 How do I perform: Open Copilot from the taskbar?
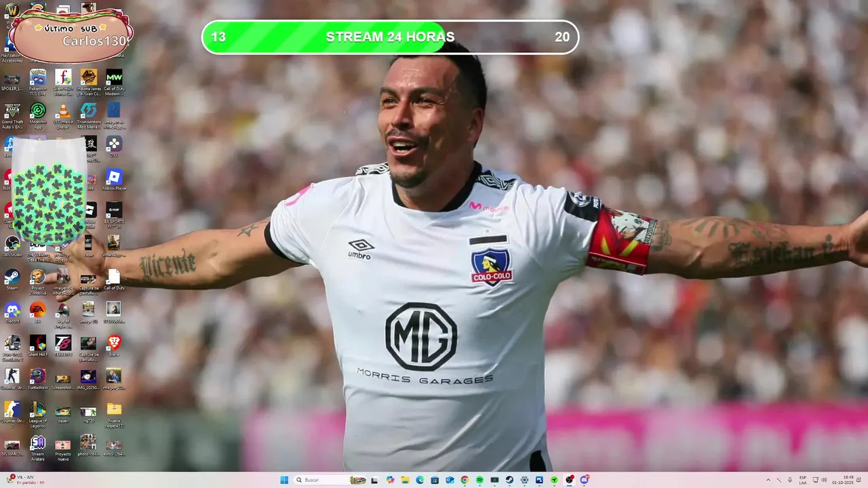390,480
